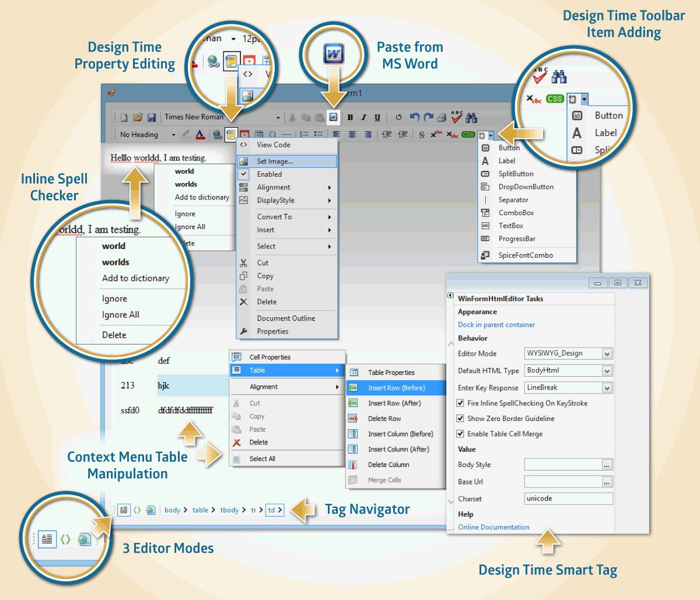Click the body tag in tag navigator
The width and height of the screenshot is (700, 600).
173,510
